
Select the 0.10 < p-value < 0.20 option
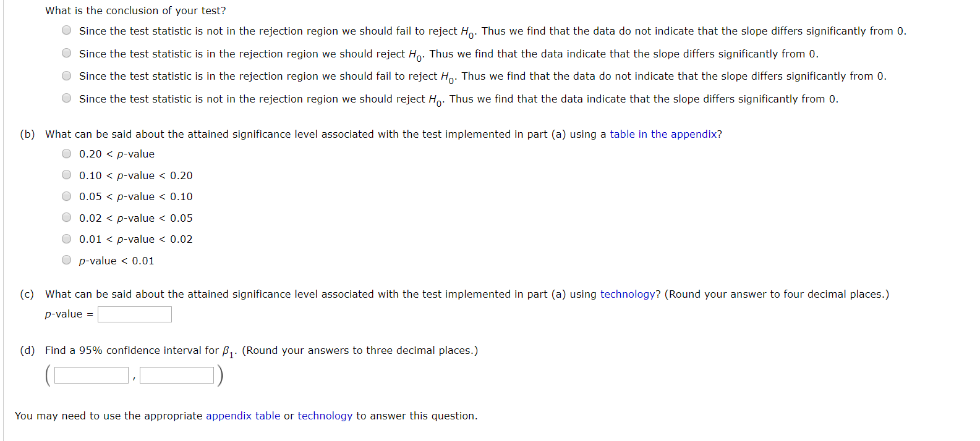point(66,174)
